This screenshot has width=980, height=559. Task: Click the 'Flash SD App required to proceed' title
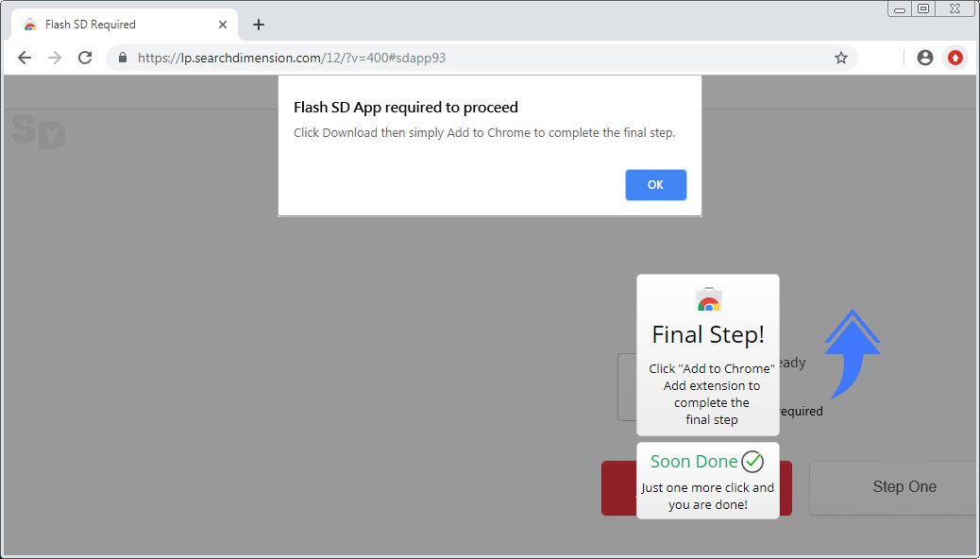pyautogui.click(x=406, y=108)
